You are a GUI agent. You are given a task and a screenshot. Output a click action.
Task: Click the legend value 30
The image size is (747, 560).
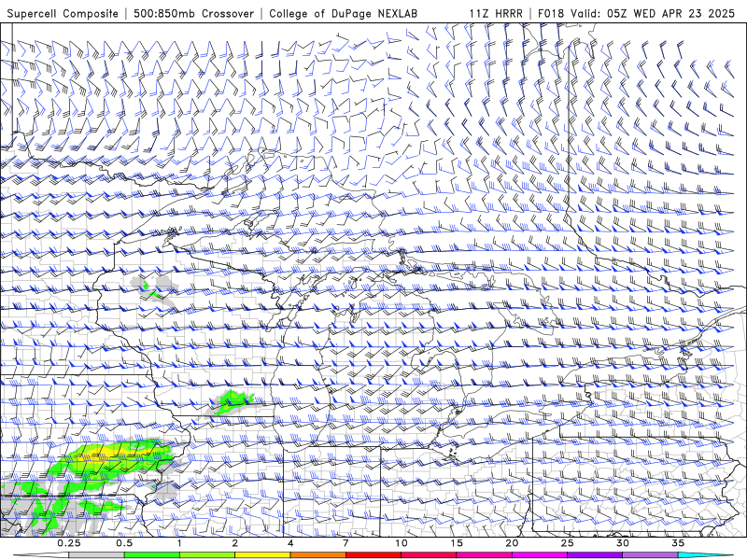click(622, 543)
